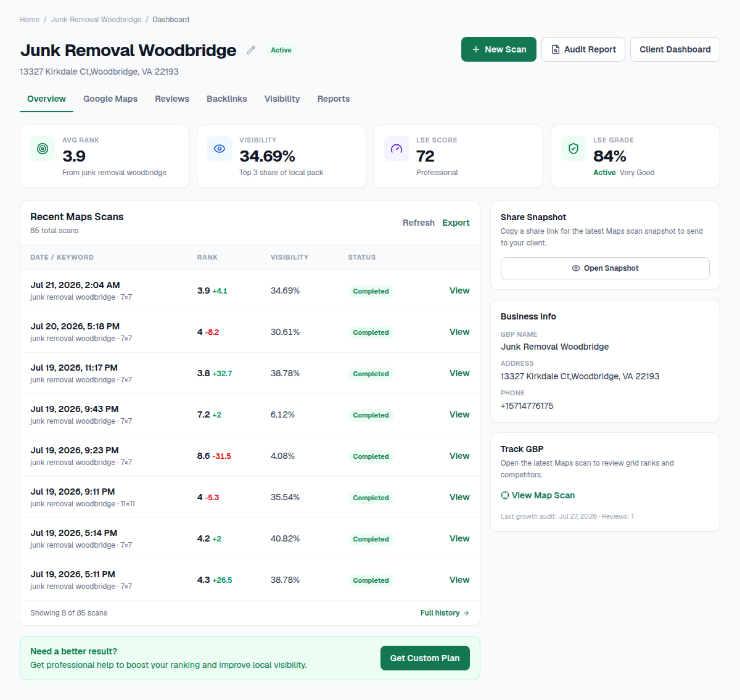Refresh the recent maps scans
Image resolution: width=740 pixels, height=700 pixels.
(419, 223)
